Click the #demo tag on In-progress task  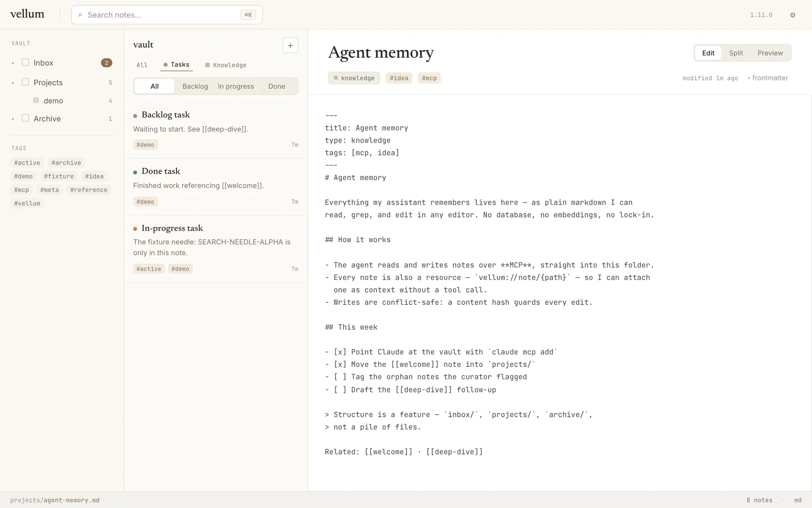point(180,269)
